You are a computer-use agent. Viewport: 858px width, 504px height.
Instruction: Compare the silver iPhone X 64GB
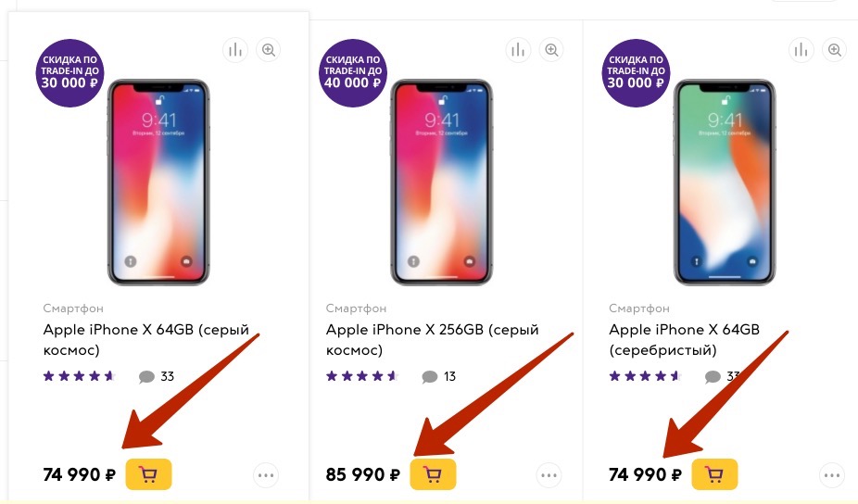pos(802,50)
